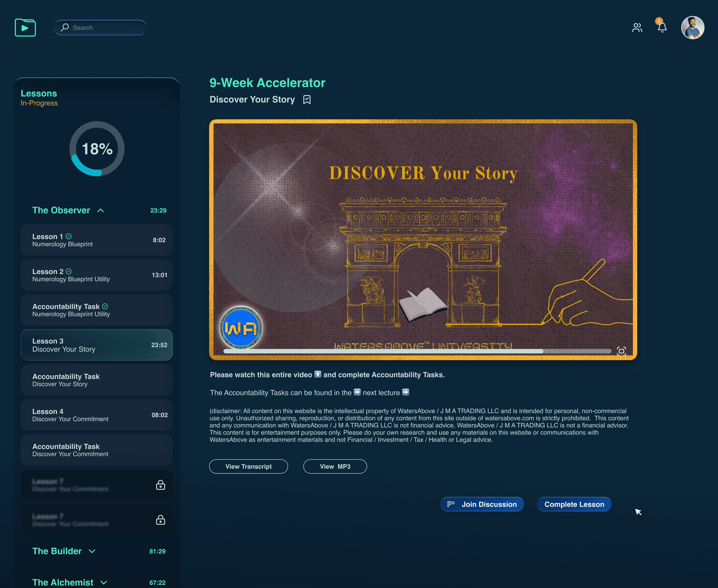Select Accountability Task Discover Your Story

point(96,380)
